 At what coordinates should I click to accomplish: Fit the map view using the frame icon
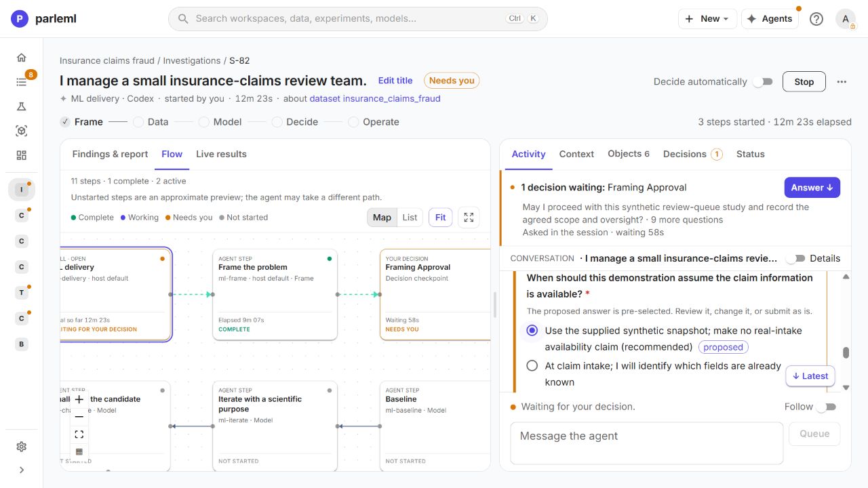click(79, 434)
